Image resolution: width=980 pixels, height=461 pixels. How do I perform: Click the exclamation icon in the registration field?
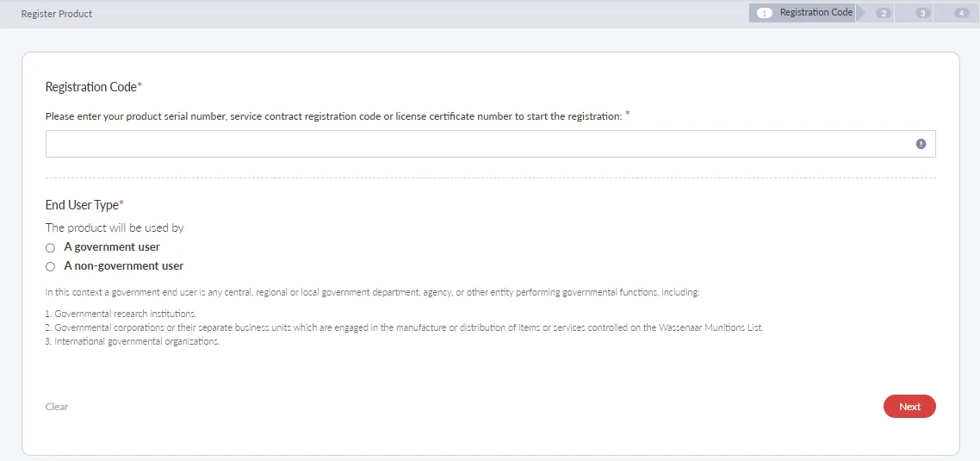click(x=921, y=144)
